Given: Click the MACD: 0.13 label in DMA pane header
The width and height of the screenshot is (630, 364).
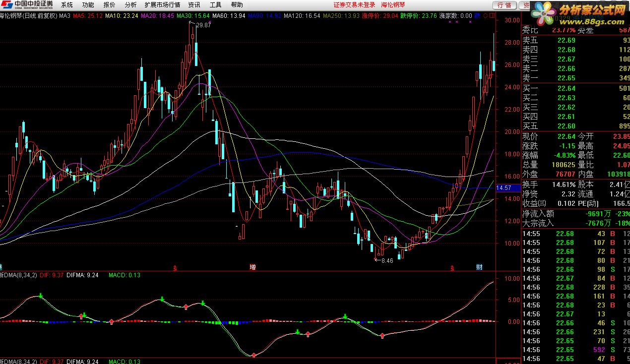Looking at the screenshot, I should (x=125, y=276).
